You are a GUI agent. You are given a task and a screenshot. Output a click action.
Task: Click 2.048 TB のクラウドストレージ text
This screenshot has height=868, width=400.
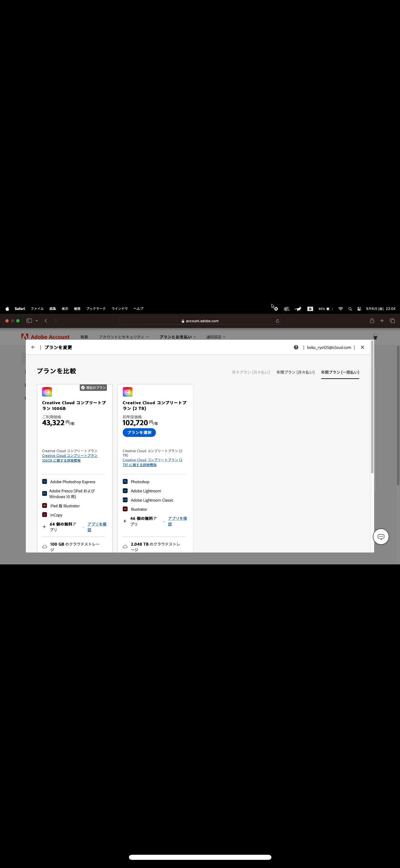[155, 547]
